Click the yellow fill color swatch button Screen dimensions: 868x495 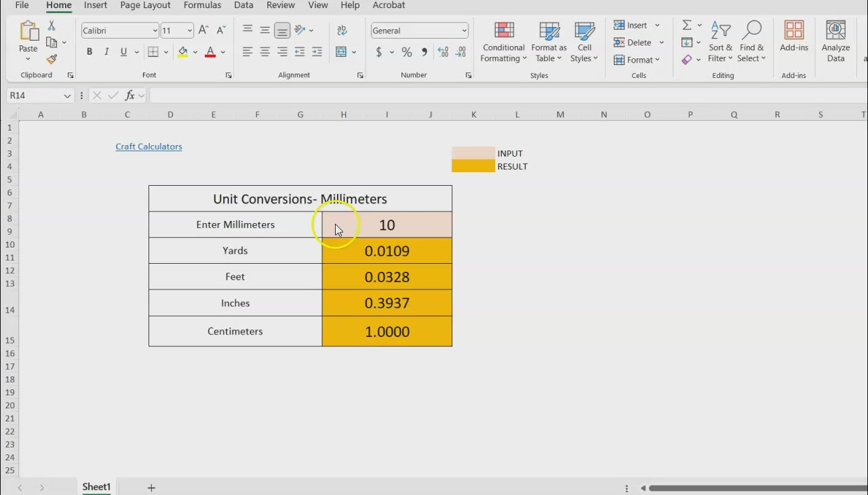coord(182,52)
